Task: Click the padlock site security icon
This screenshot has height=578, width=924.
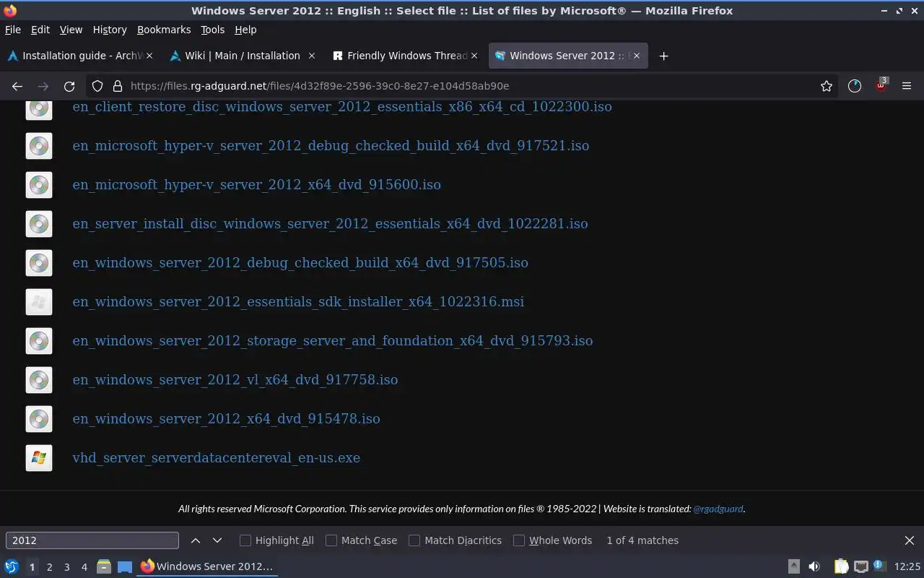Action: pyautogui.click(x=118, y=86)
